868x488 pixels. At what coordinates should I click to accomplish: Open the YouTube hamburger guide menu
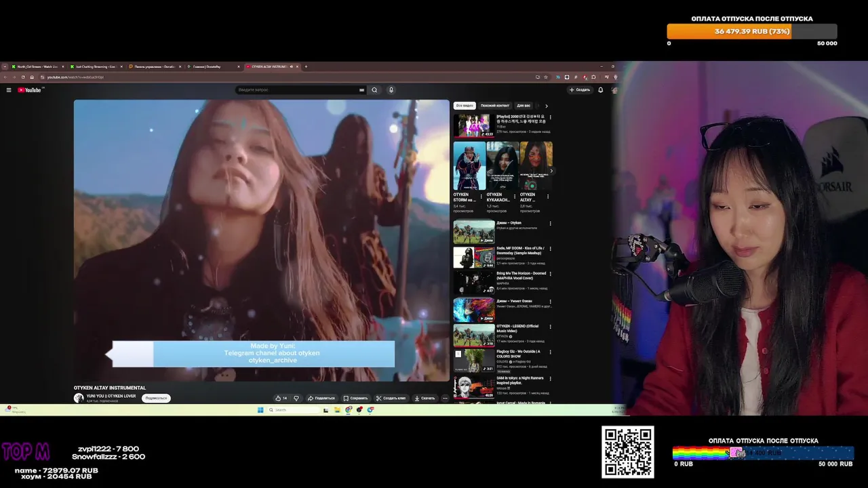(9, 89)
